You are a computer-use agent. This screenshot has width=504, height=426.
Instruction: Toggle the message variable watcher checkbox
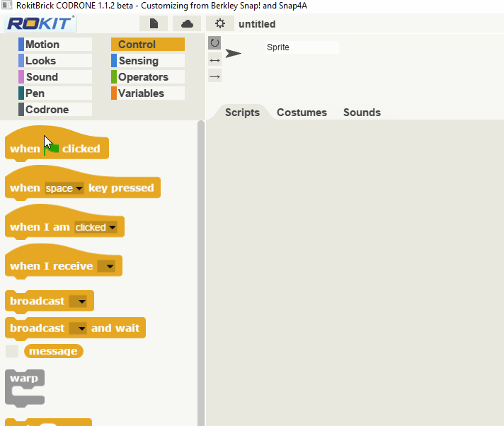[x=12, y=351]
